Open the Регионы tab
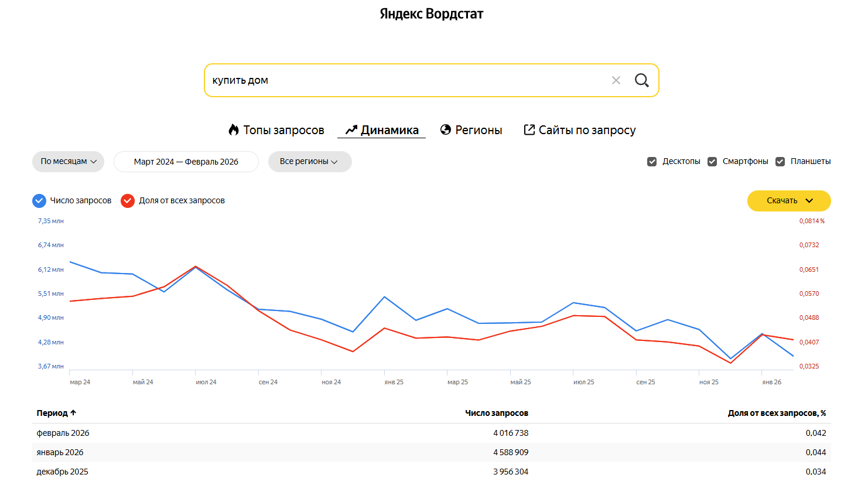Viewport: 868px width, 478px height. pyautogui.click(x=479, y=130)
